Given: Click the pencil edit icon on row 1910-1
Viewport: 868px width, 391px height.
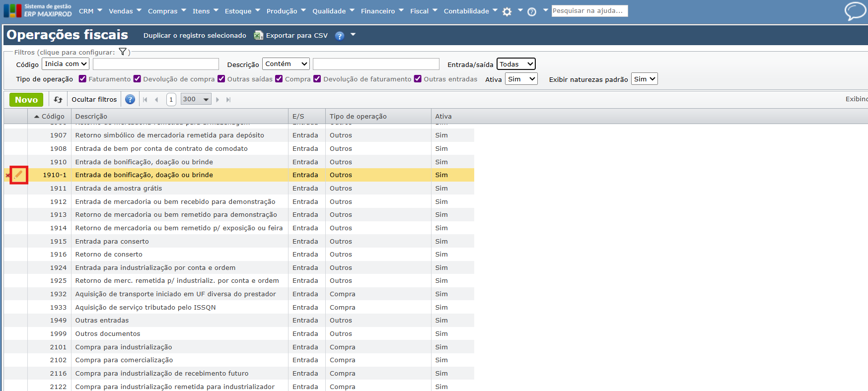Looking at the screenshot, I should tap(19, 175).
